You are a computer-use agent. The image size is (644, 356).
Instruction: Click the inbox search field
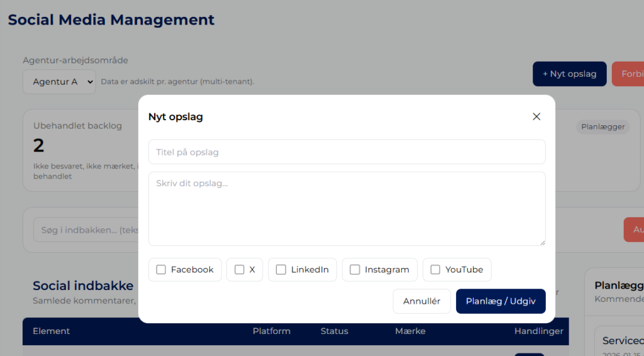(x=85, y=230)
